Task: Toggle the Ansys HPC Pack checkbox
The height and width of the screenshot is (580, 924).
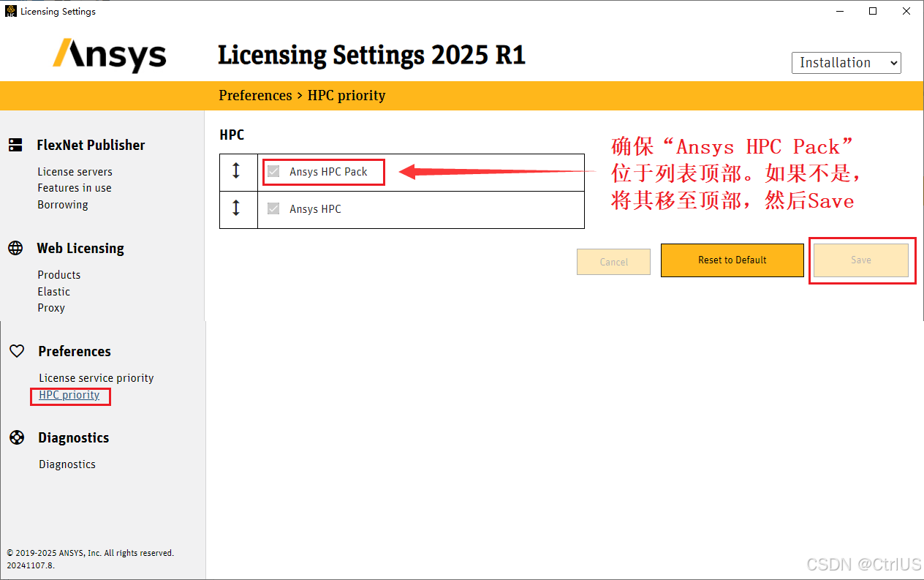Action: point(273,171)
